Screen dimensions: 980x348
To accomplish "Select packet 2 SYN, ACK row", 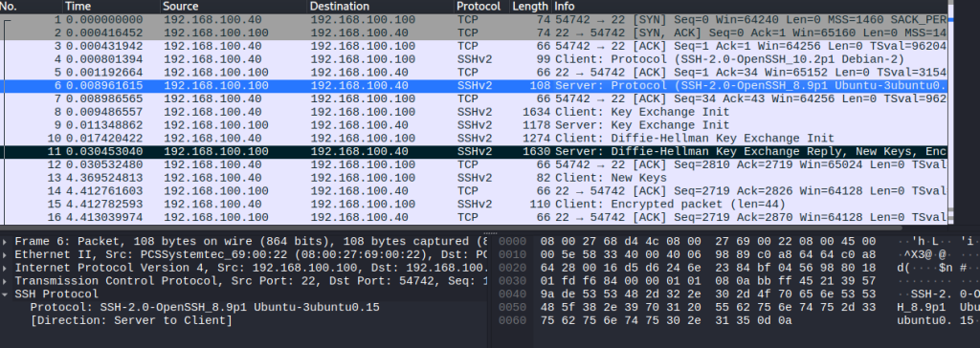I will (x=474, y=33).
